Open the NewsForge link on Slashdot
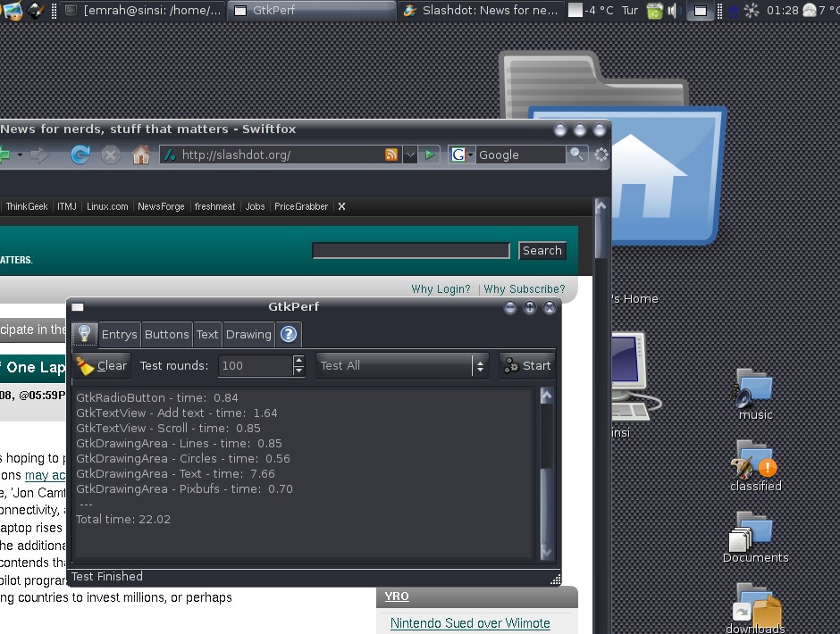The height and width of the screenshot is (634, 840). (x=161, y=206)
